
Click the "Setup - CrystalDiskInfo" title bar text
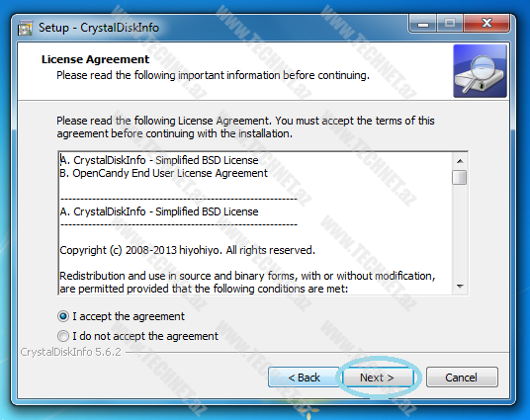click(99, 28)
